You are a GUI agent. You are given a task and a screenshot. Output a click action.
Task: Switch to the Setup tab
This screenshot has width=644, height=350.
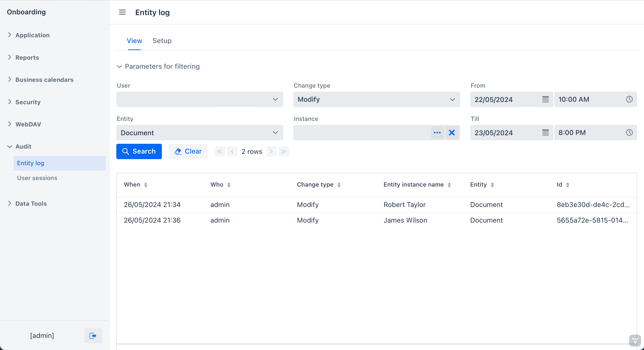[162, 41]
